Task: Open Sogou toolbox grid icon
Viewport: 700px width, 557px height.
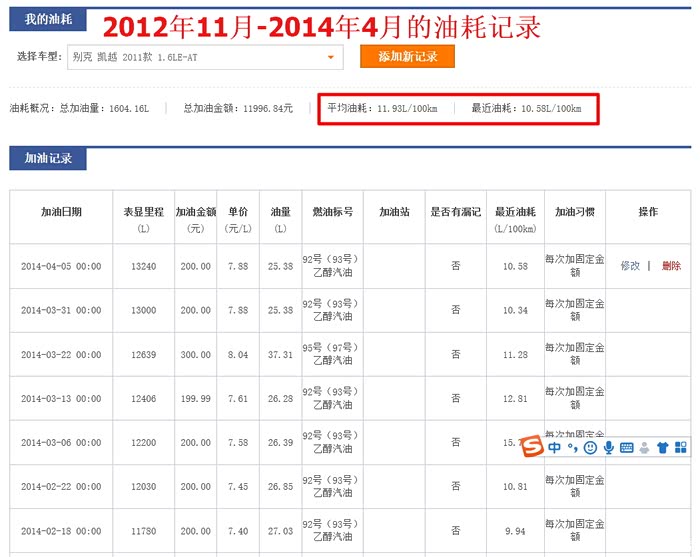Action: [x=681, y=447]
